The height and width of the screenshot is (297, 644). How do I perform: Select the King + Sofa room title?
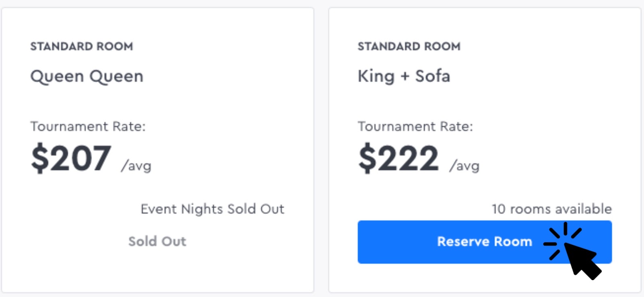[404, 76]
